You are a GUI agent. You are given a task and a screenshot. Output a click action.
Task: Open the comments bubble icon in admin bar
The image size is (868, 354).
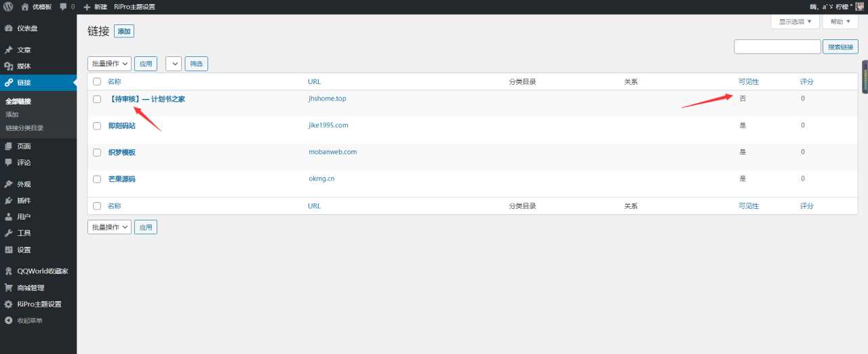click(64, 6)
